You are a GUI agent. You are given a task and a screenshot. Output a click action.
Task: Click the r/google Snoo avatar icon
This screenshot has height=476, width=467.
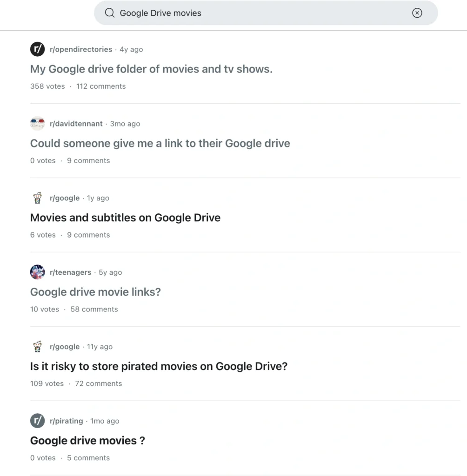tap(37, 198)
